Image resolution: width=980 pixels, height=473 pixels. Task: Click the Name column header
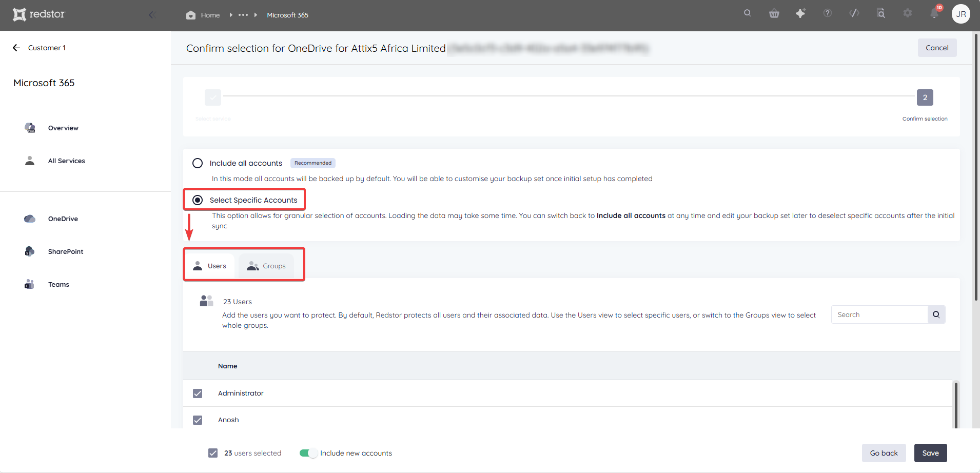click(227, 366)
